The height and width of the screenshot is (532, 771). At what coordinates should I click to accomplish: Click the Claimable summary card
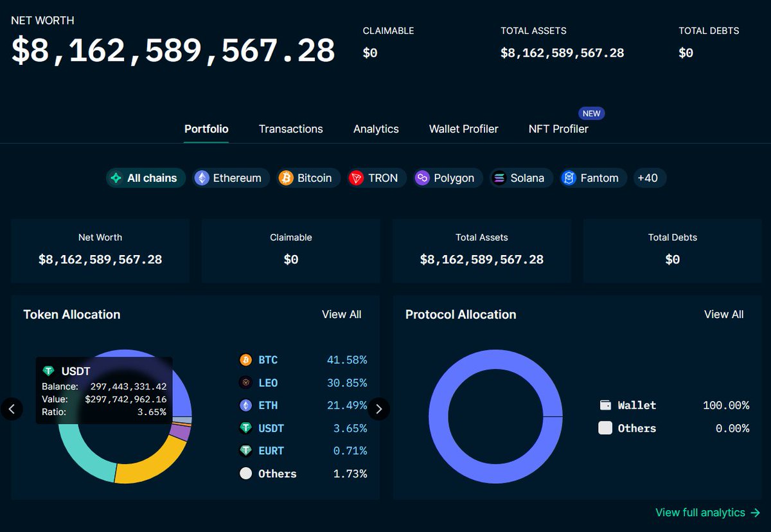tap(291, 251)
